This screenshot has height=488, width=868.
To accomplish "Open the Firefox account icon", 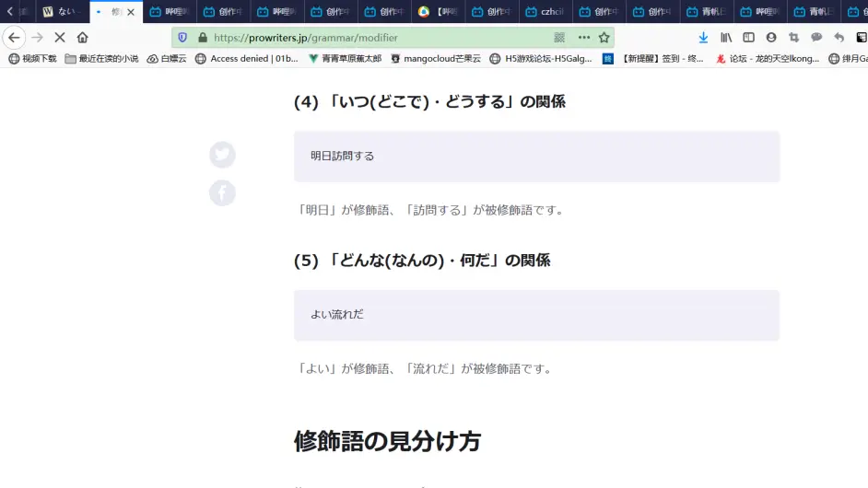I will point(771,38).
